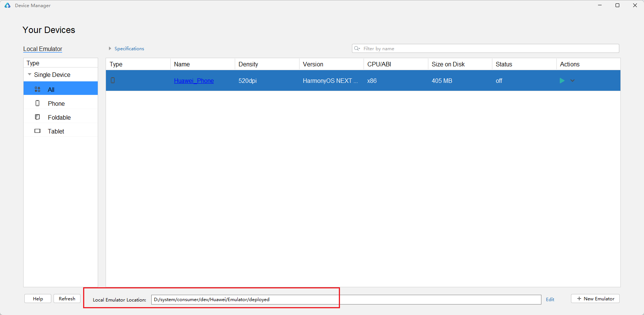The width and height of the screenshot is (644, 315).
Task: Click the search magnifier icon
Action: point(357,48)
